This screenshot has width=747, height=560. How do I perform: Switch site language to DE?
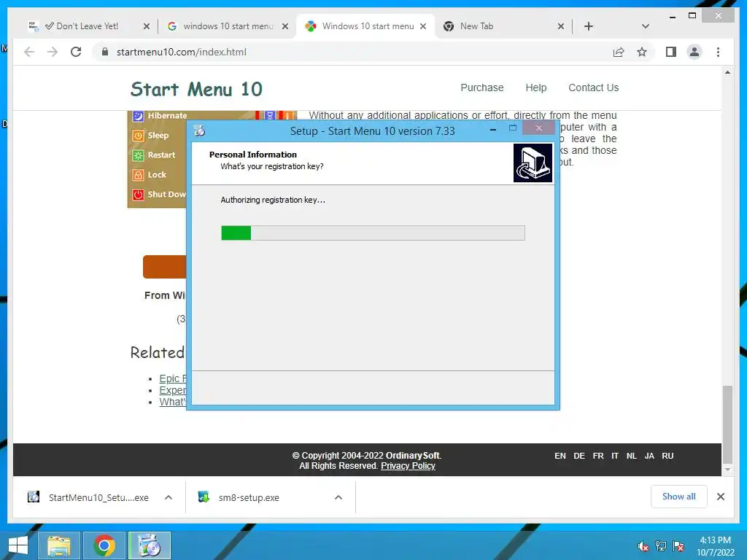[x=579, y=456]
